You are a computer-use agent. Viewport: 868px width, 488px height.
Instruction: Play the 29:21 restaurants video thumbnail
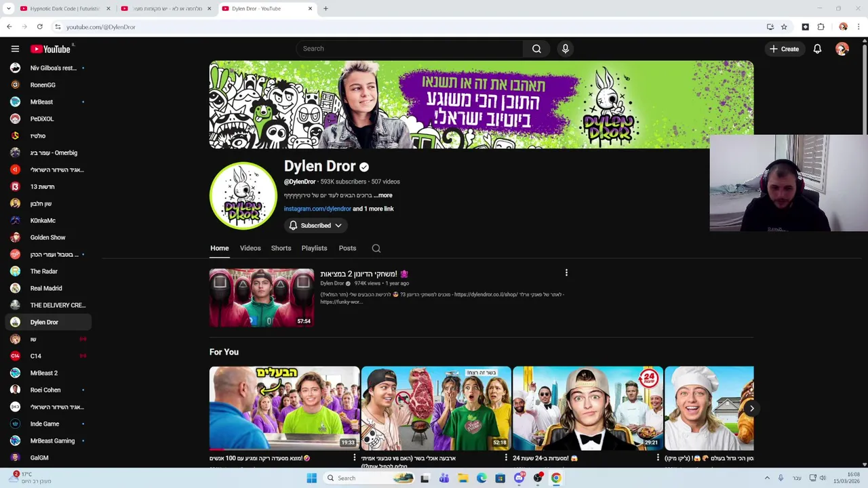tap(588, 408)
